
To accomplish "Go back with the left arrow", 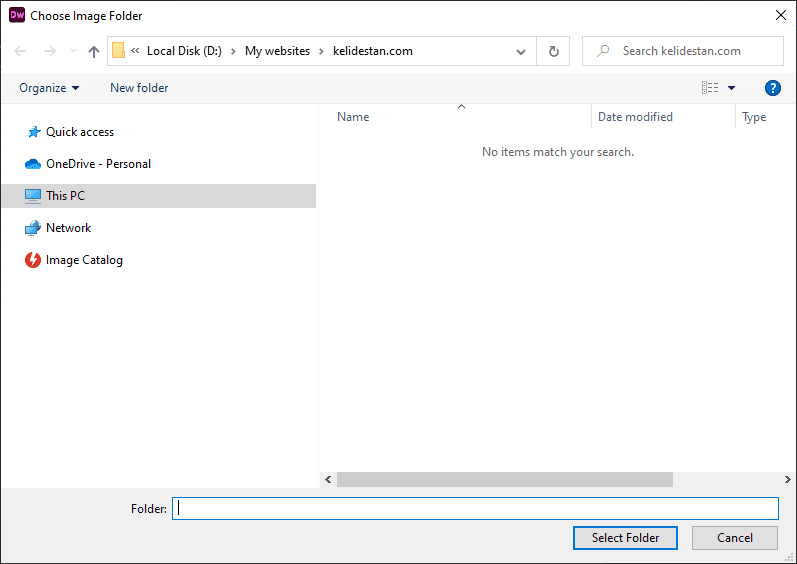I will pos(20,51).
